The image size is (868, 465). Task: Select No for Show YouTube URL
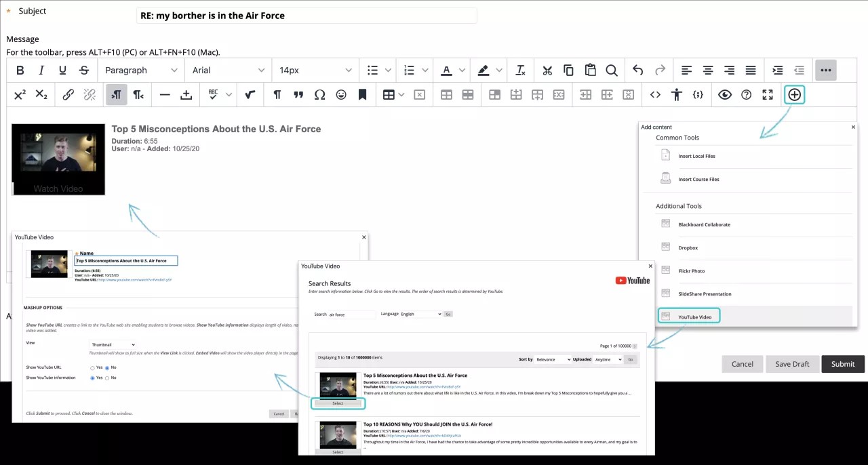[x=107, y=367]
